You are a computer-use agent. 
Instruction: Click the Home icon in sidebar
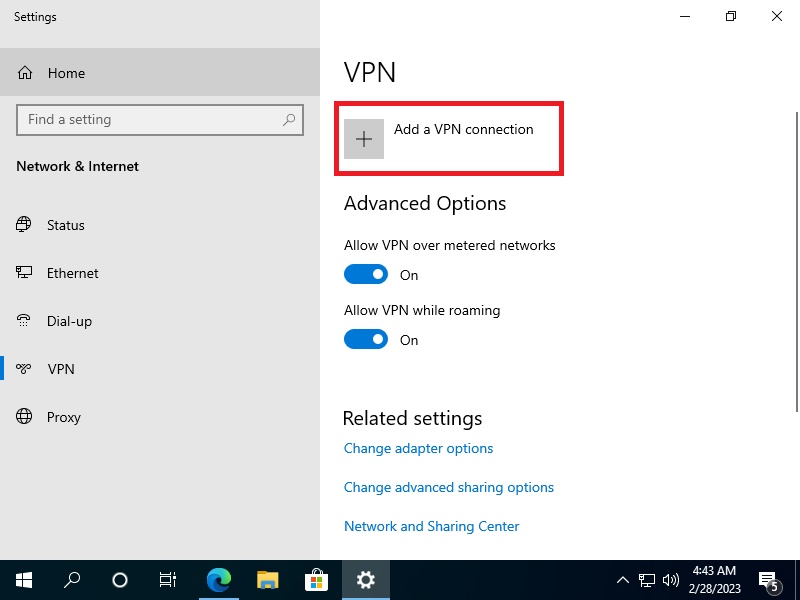click(26, 73)
